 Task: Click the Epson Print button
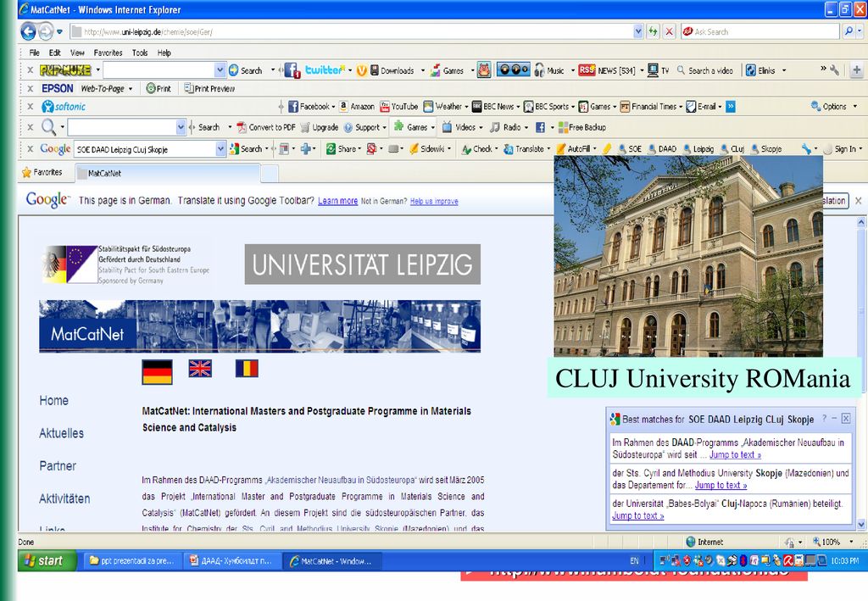click(x=159, y=88)
